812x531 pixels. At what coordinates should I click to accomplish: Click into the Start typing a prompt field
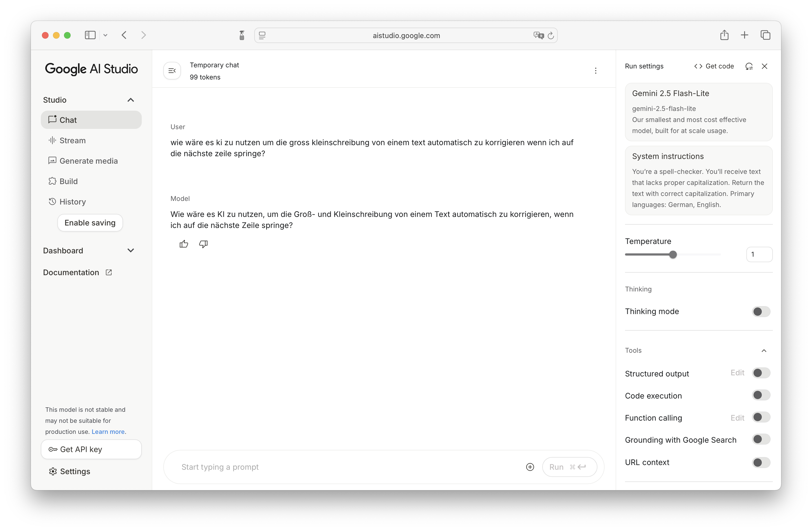pos(341,467)
